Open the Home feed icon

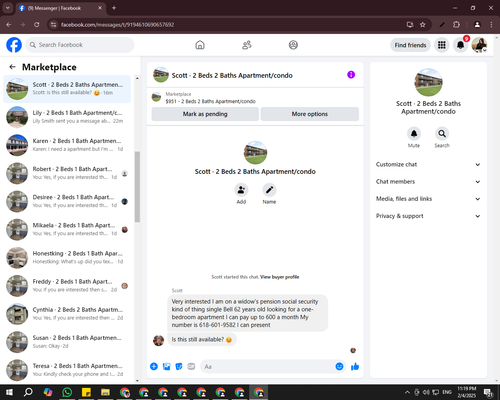[x=200, y=45]
